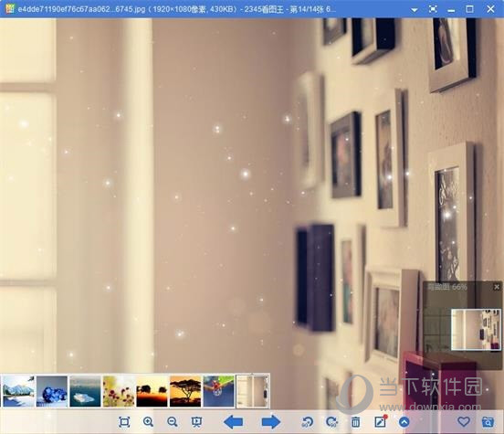The width and height of the screenshot is (504, 434).
Task: Go to the next image with the right arrow
Action: point(271,422)
